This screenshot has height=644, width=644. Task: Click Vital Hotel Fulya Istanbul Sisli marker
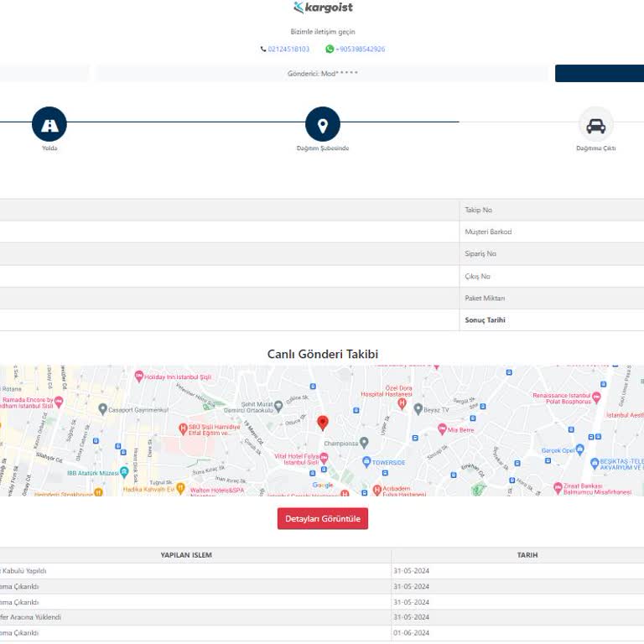click(324, 459)
